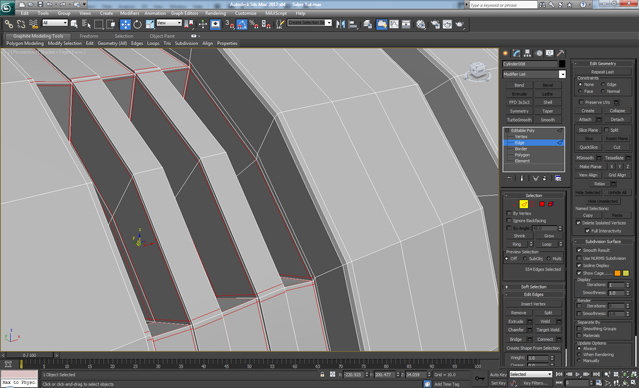Viewport: 639px width, 388px height.
Task: Open the Customize menu
Action: (246, 13)
